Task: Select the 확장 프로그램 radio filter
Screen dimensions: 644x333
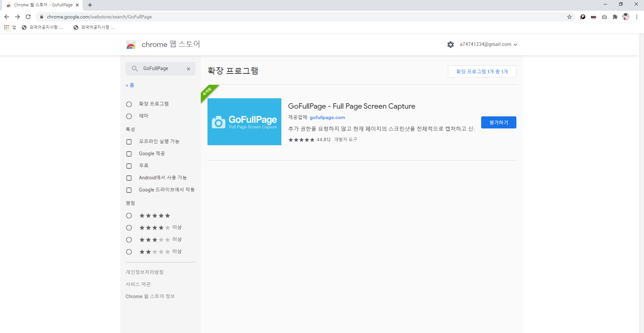Action: click(x=129, y=104)
